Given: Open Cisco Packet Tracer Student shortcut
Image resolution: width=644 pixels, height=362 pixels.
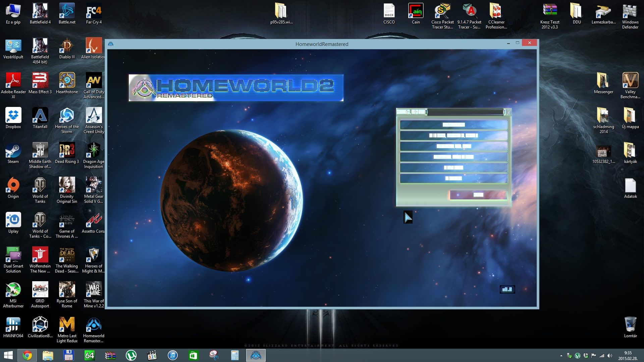Looking at the screenshot, I should (442, 16).
